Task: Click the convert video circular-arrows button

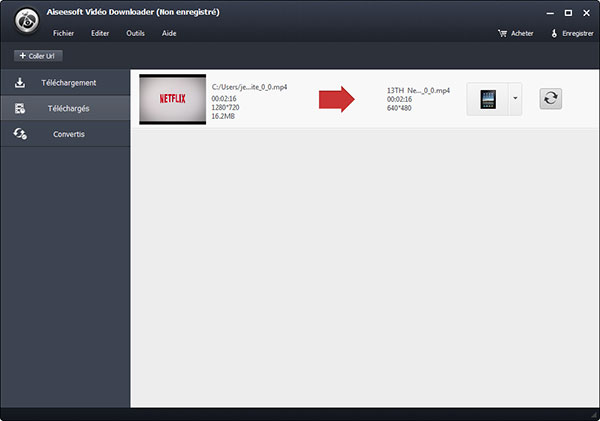Action: click(x=551, y=99)
